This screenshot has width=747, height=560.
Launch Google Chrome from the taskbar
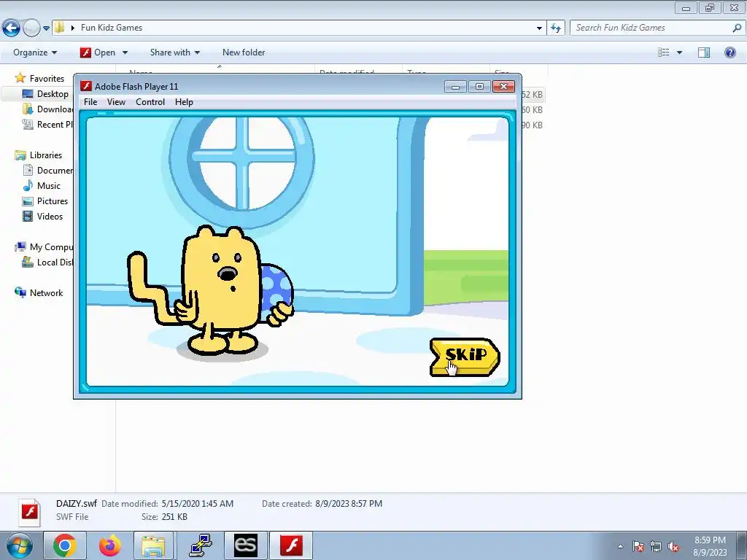[x=65, y=545]
